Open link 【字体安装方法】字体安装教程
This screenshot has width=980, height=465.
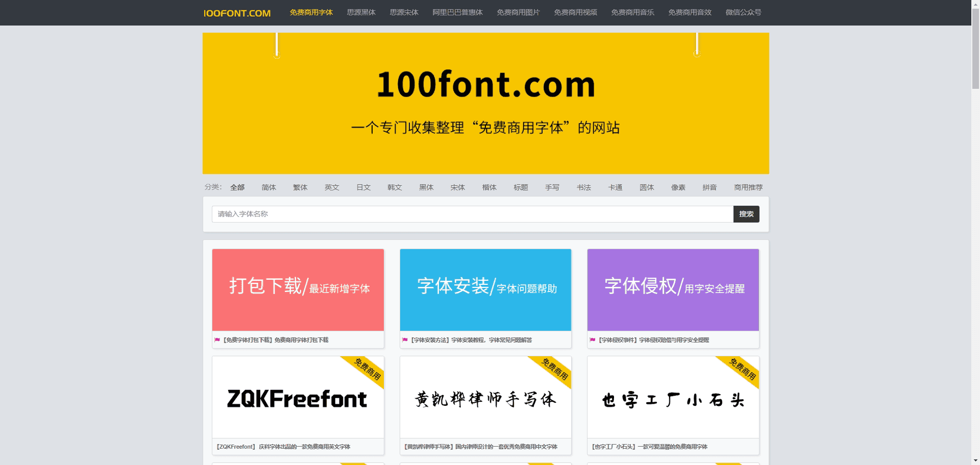[x=471, y=340]
